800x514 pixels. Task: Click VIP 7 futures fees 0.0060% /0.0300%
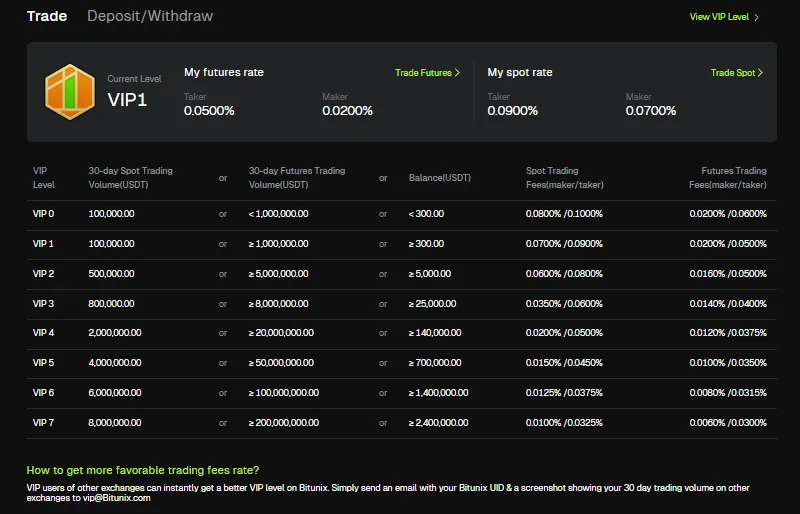(x=728, y=423)
